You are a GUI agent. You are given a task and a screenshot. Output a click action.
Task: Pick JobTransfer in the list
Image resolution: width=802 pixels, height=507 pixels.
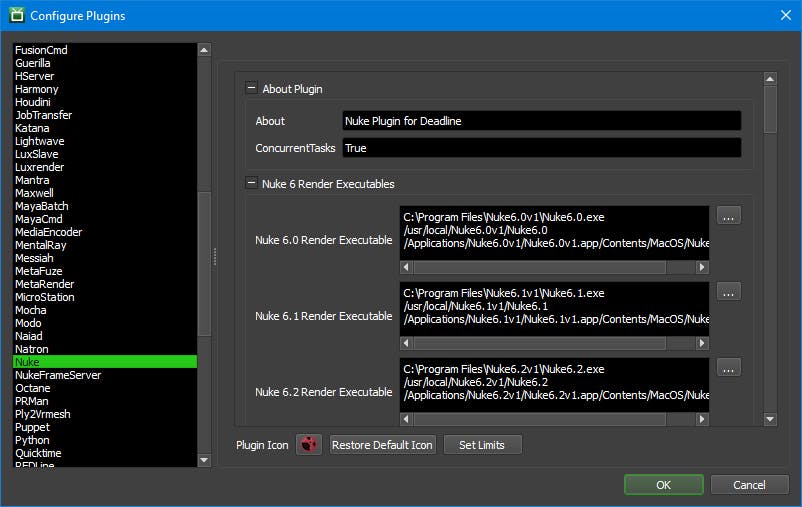coord(105,115)
